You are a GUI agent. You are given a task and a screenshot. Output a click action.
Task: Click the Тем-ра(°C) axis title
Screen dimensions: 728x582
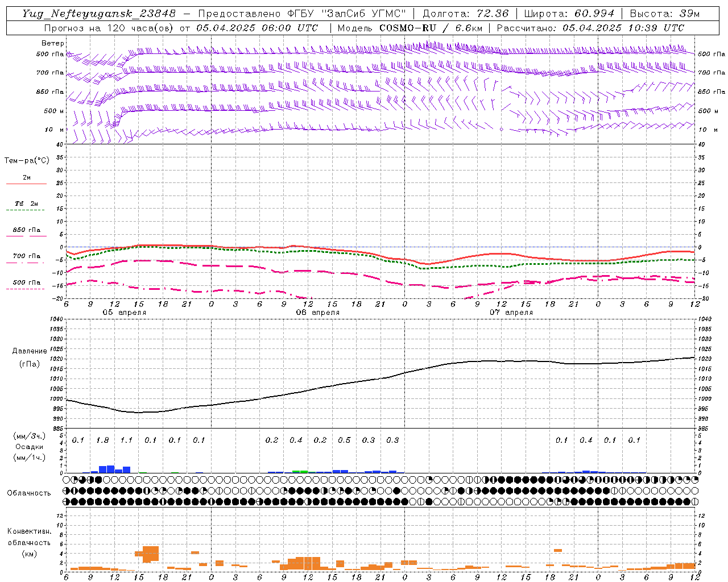click(27, 161)
